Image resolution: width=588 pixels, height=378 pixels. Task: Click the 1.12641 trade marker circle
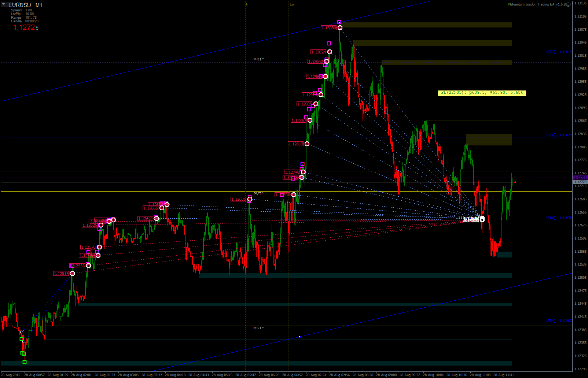click(157, 219)
